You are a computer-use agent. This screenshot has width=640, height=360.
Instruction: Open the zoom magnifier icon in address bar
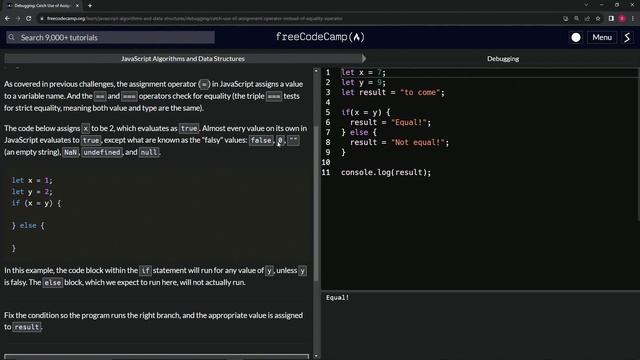tap(576, 18)
